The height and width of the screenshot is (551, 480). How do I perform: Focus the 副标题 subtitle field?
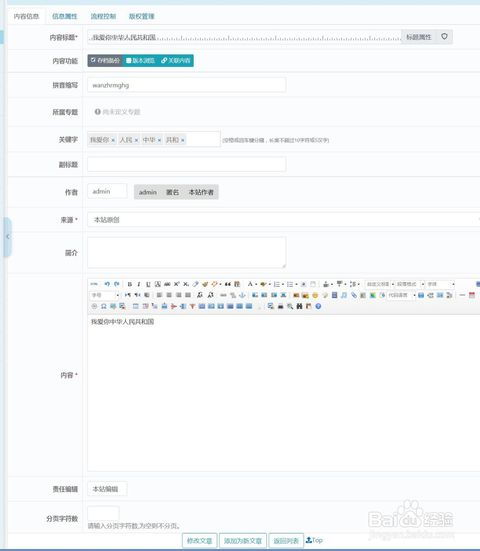[187, 164]
